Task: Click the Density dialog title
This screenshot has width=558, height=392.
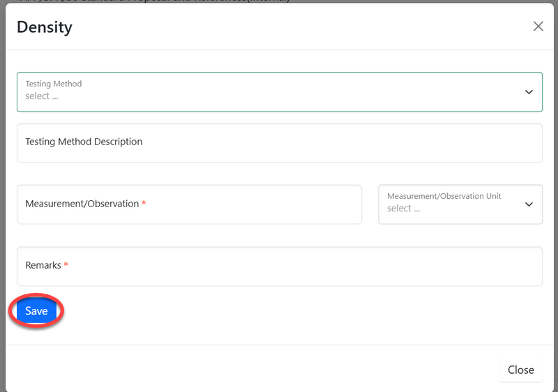Action: (45, 27)
